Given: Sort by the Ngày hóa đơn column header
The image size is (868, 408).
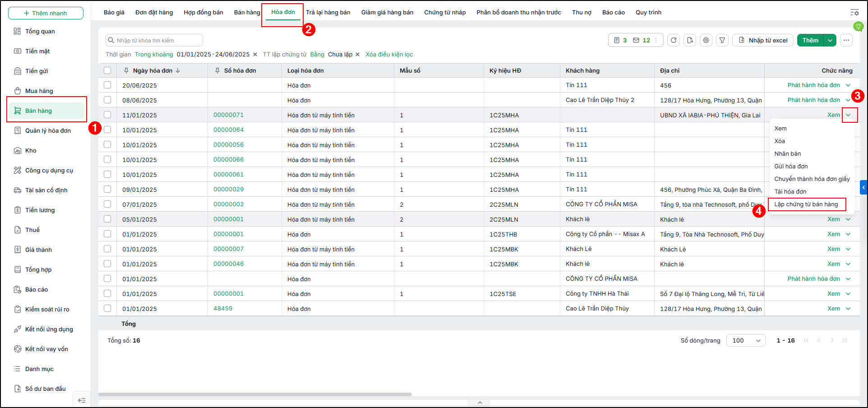Looking at the screenshot, I should click(152, 70).
